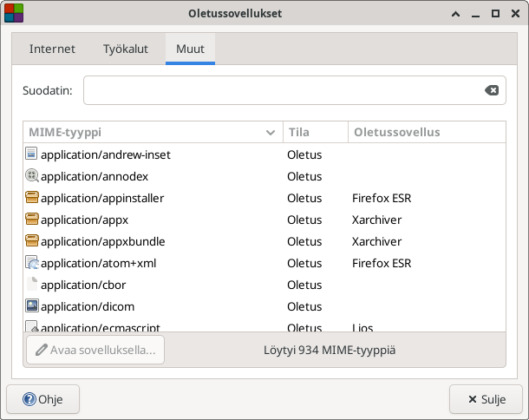Select Firefox ESR cell for application/appinstaller
Image resolution: width=529 pixels, height=420 pixels.
coord(381,198)
